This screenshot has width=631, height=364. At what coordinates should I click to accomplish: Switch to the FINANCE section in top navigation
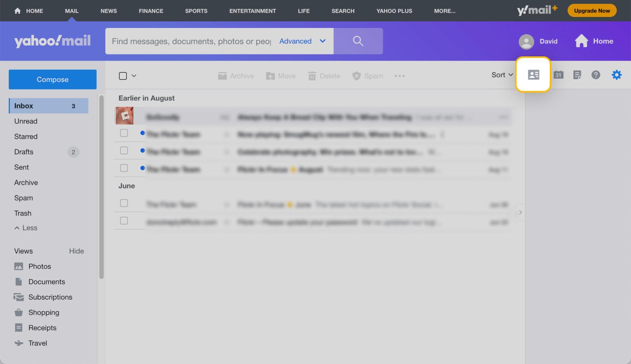151,11
